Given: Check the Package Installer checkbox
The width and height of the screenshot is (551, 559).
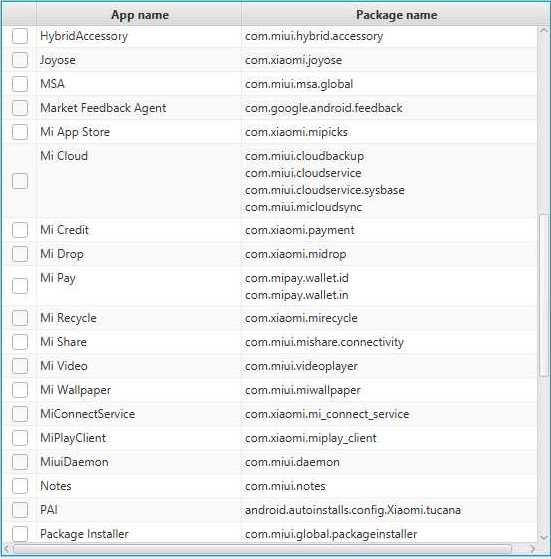Looking at the screenshot, I should (x=20, y=534).
